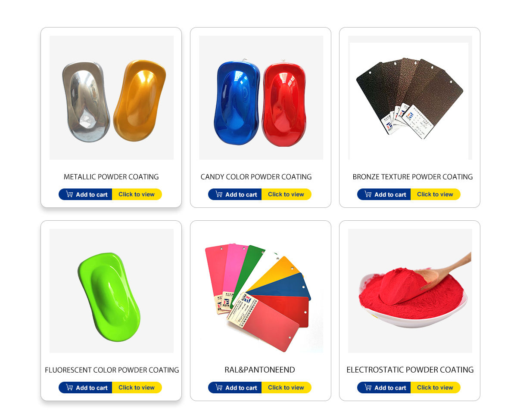Click cart icon under Candy Color Powder Coating
This screenshot has width=517, height=420.
(x=219, y=194)
